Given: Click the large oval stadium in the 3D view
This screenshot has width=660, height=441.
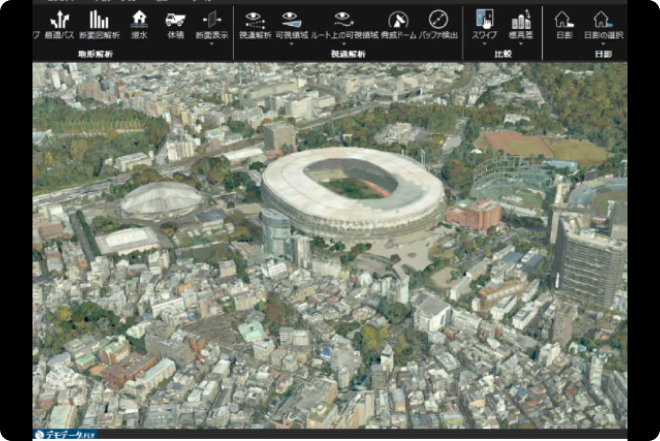Looking at the screenshot, I should (352, 190).
